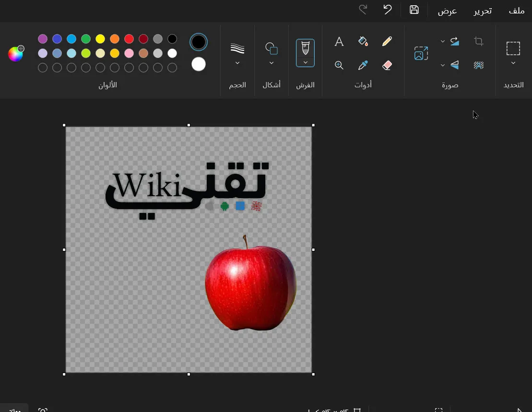Open the تحرير (Edit) menu
The width and height of the screenshot is (532, 412).
click(x=483, y=11)
